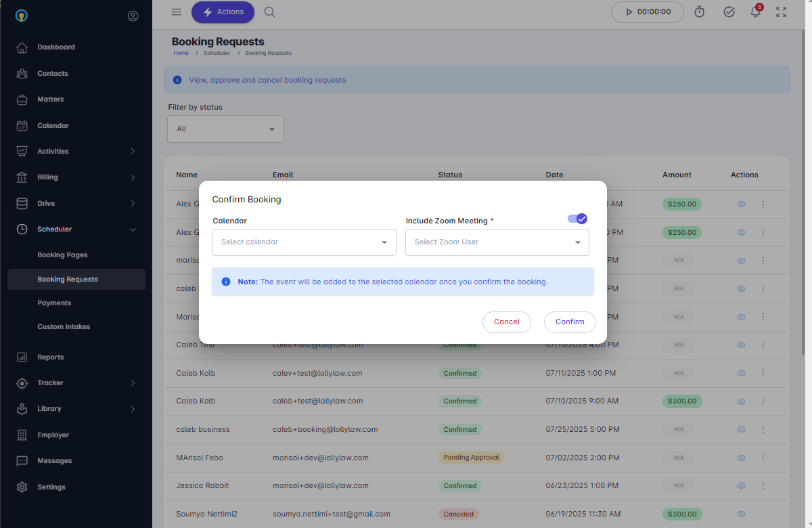Open the user profile icon in sidebar
This screenshot has height=528, width=812.
click(x=133, y=16)
